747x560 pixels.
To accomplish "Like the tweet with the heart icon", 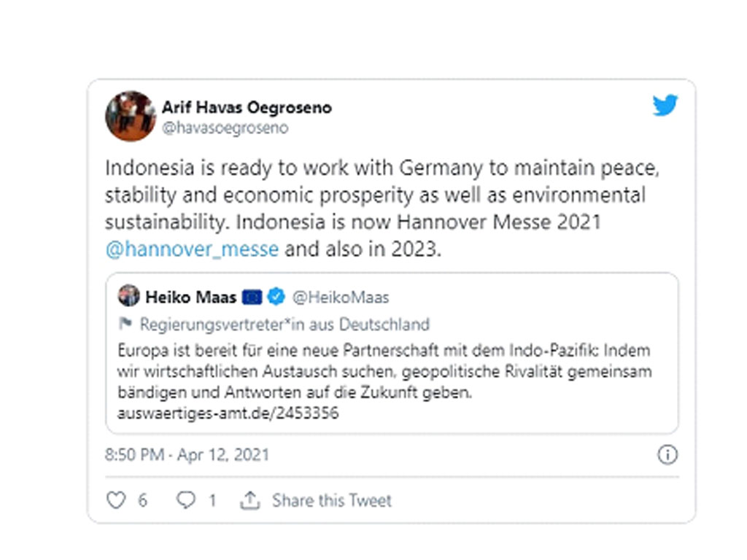I will (x=116, y=500).
